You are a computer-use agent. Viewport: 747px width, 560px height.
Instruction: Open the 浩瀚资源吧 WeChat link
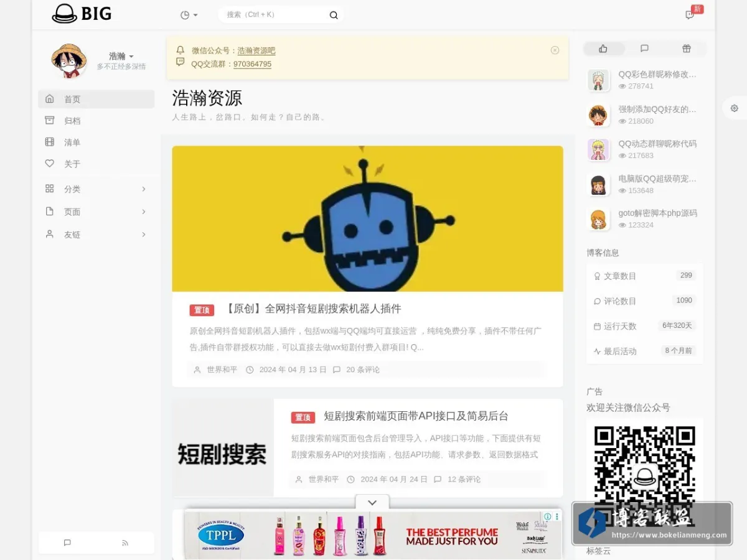[256, 51]
